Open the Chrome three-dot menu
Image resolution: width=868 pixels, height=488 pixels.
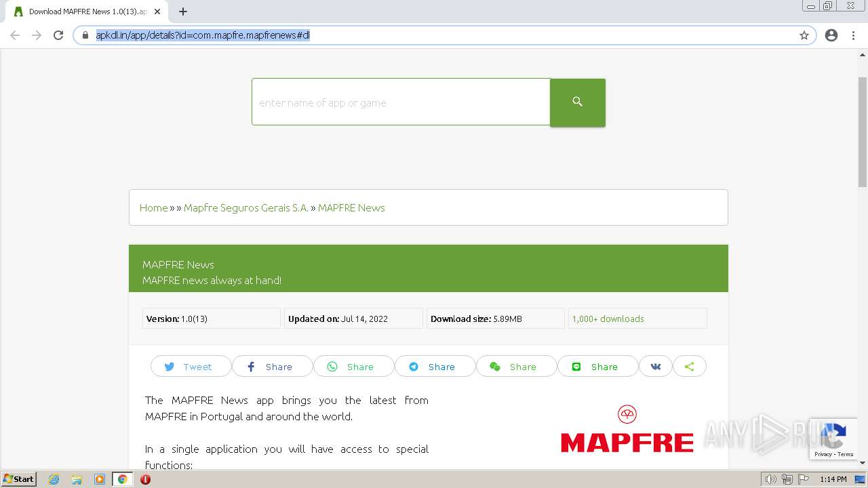(853, 35)
